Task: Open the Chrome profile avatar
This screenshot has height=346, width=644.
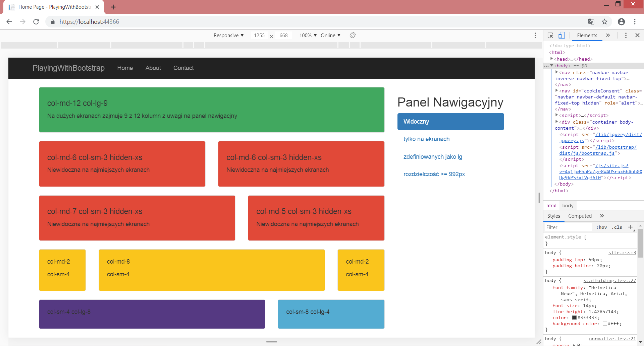Action: pos(621,22)
